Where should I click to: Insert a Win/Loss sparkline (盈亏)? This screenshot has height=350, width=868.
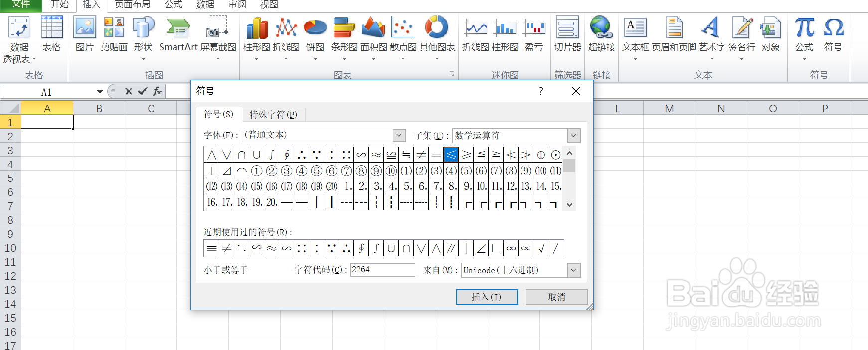point(534,34)
